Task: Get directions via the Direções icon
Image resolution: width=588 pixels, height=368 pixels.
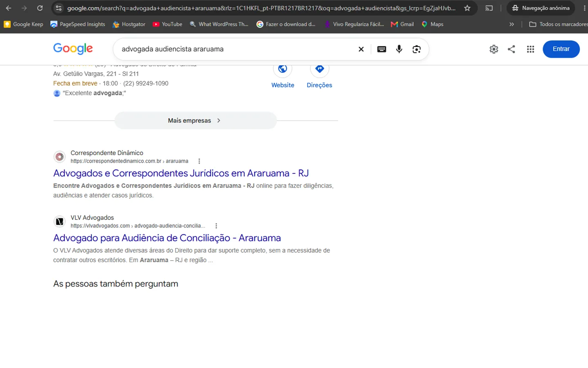Action: (320, 69)
